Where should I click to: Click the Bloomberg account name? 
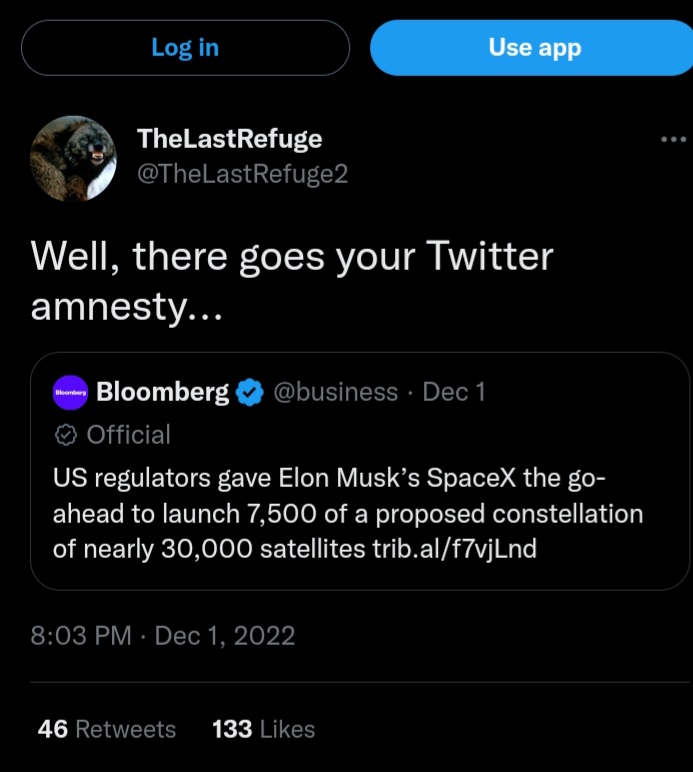(x=163, y=392)
